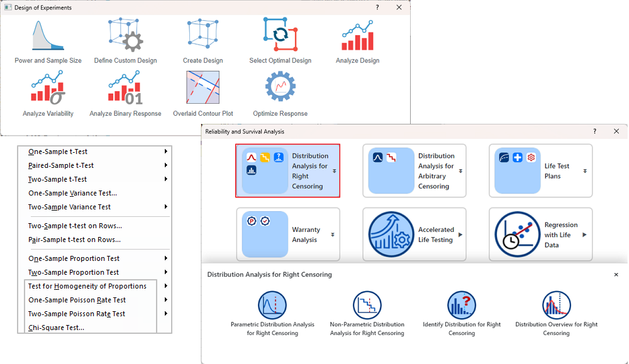Open Power and Sample Size tool
This screenshot has width=629, height=364.
[x=48, y=36]
